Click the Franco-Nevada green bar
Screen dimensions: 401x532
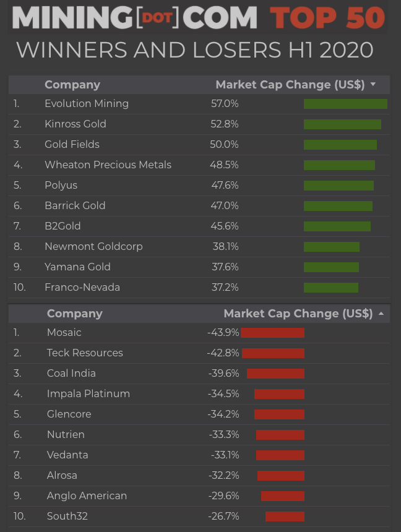331,288
